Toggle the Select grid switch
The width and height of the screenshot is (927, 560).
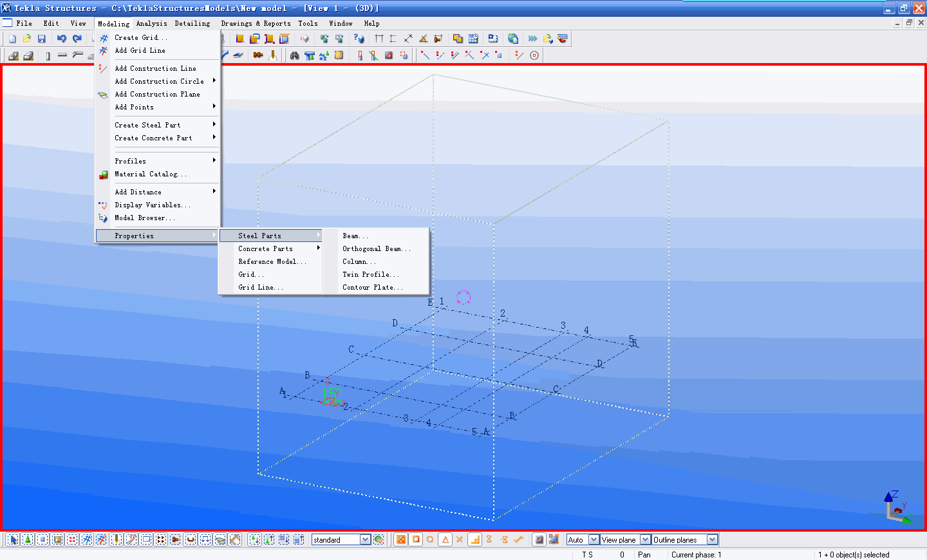[x=87, y=539]
